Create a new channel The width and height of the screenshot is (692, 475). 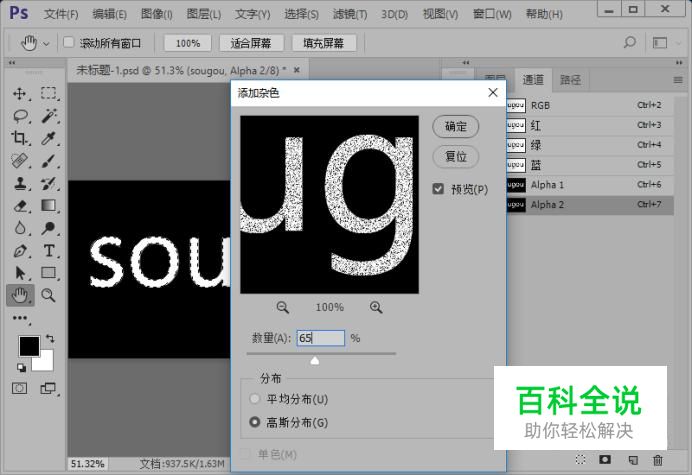point(633,460)
